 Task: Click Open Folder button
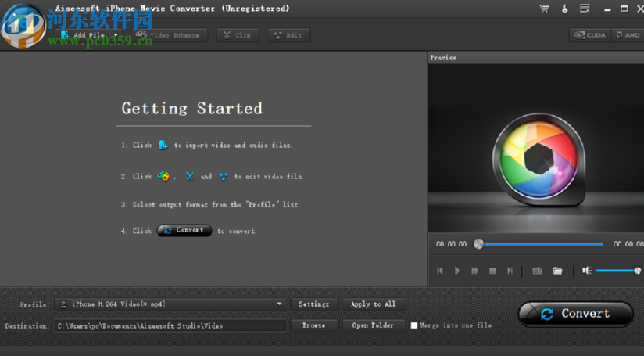tap(373, 325)
